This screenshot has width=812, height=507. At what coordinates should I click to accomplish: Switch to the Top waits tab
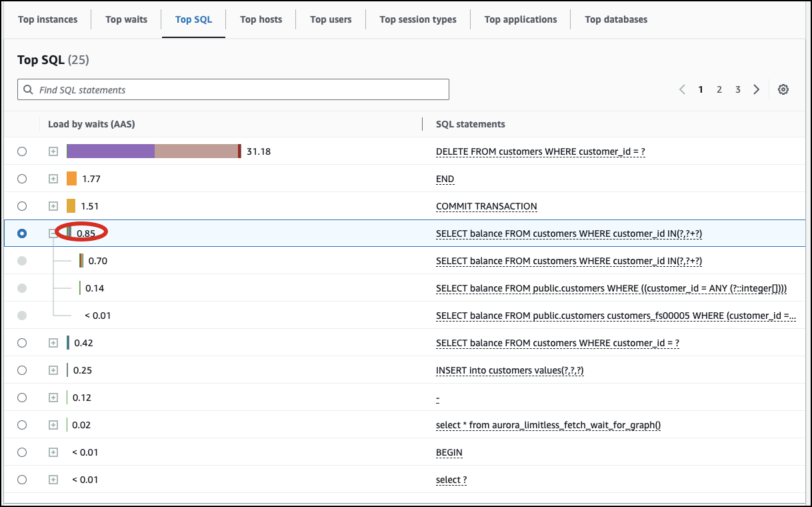point(126,19)
